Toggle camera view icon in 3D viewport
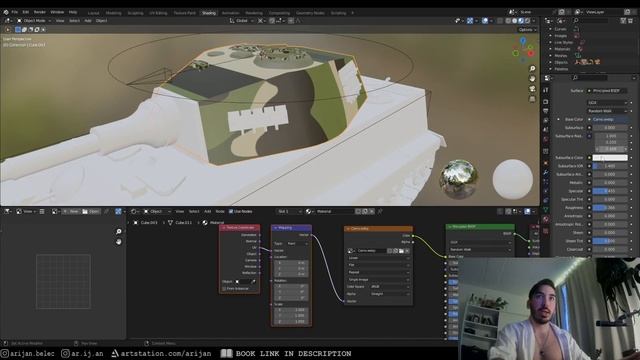Image resolution: width=640 pixels, height=360 pixels. [532, 89]
